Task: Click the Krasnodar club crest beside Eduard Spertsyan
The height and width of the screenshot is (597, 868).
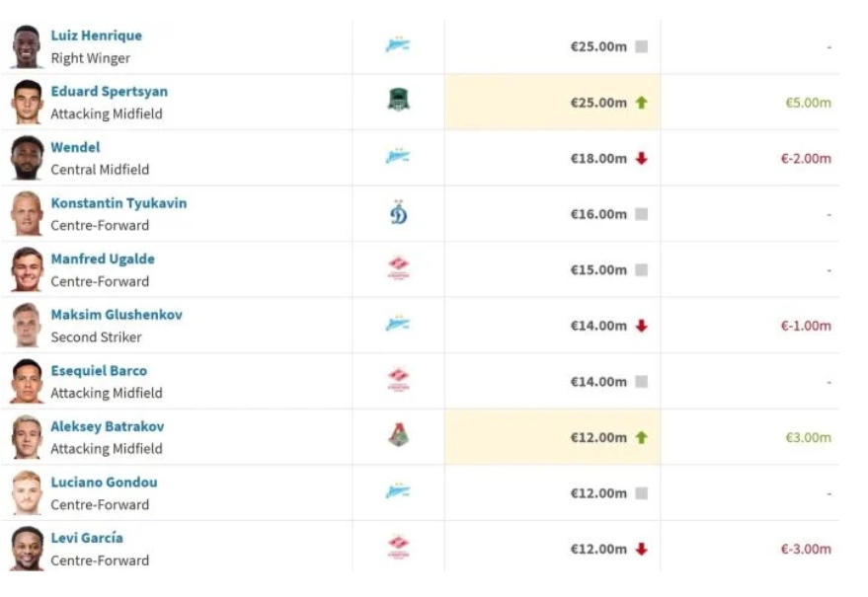Action: tap(398, 100)
